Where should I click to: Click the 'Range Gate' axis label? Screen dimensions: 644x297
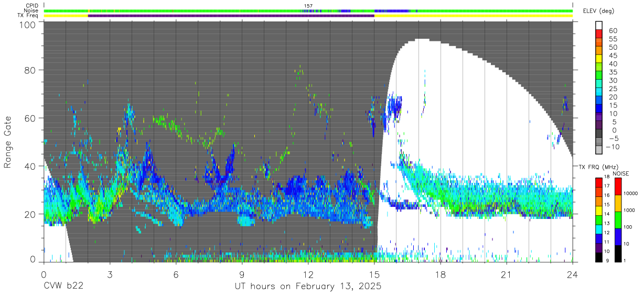pyautogui.click(x=8, y=141)
